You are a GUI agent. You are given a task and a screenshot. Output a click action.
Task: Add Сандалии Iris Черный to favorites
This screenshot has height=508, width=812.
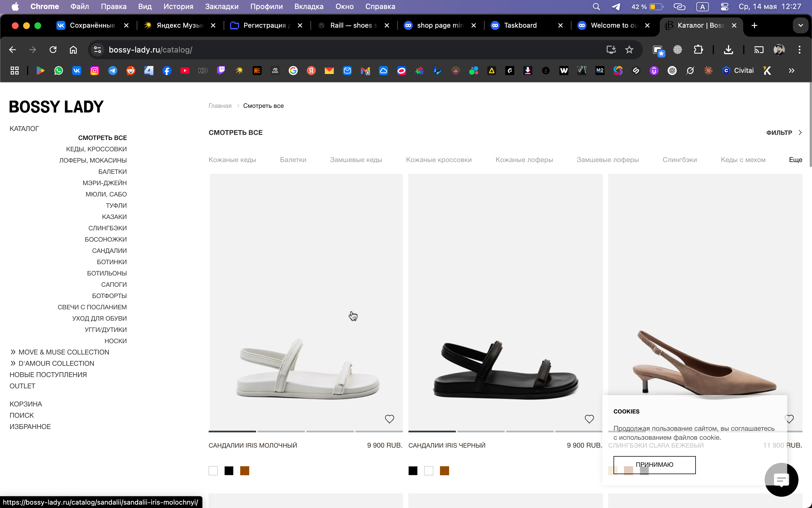(x=589, y=419)
